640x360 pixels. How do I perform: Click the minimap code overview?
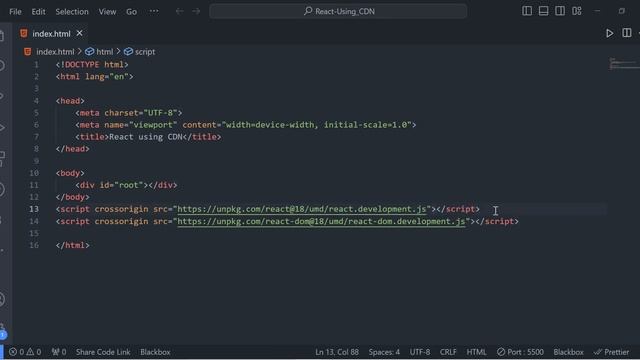[623, 63]
